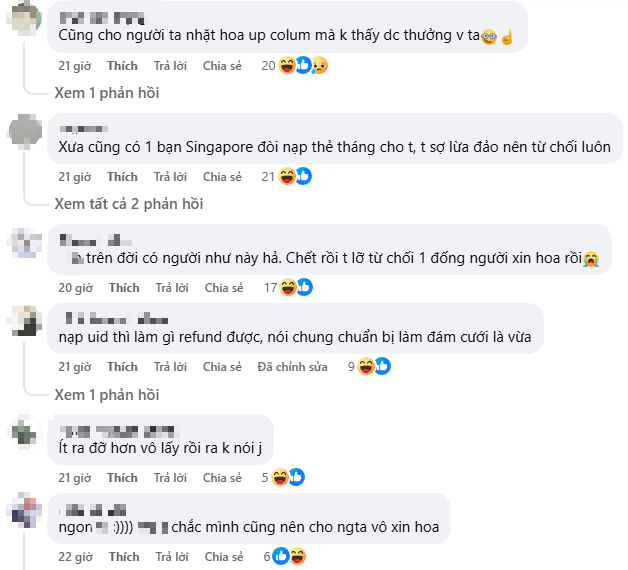Click reaction icons beside count 17
The width and height of the screenshot is (628, 570).
296,288
